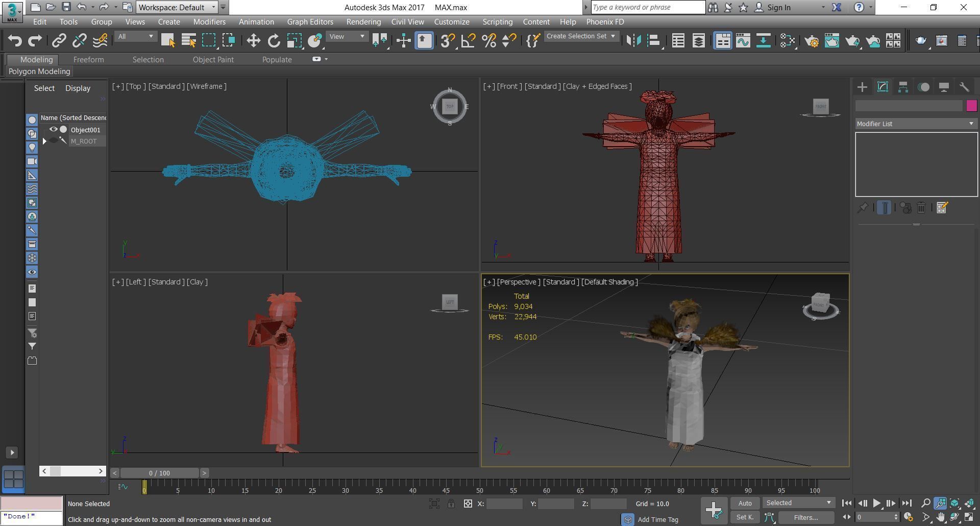Click the Unlink selection icon
This screenshot has width=980, height=526.
pyautogui.click(x=80, y=41)
